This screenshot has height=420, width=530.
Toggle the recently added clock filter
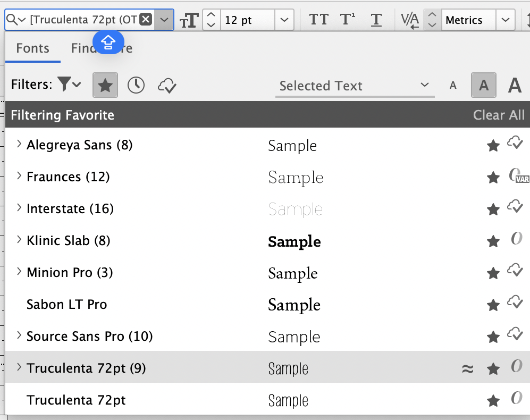[136, 85]
